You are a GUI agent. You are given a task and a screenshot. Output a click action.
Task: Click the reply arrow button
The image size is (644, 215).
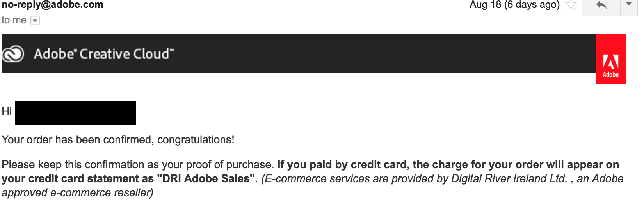click(x=601, y=5)
